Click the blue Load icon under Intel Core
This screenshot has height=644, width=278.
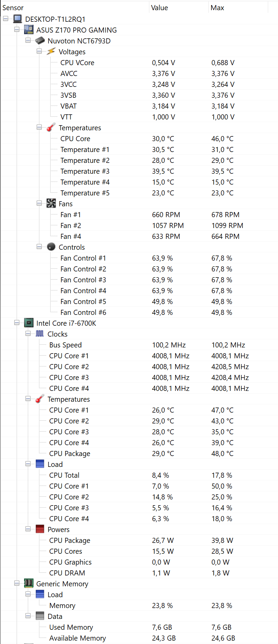coord(40,464)
